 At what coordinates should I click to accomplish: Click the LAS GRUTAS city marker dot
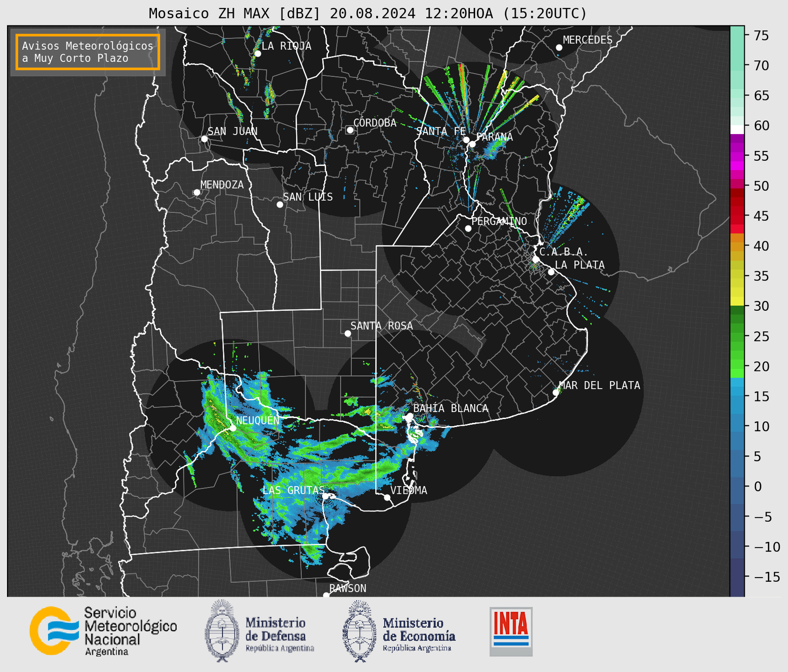pos(325,496)
